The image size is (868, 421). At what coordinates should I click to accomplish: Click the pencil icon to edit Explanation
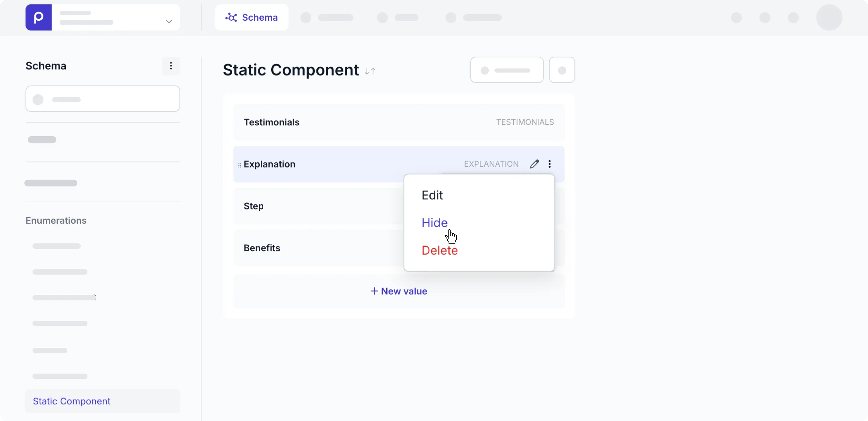pos(534,164)
